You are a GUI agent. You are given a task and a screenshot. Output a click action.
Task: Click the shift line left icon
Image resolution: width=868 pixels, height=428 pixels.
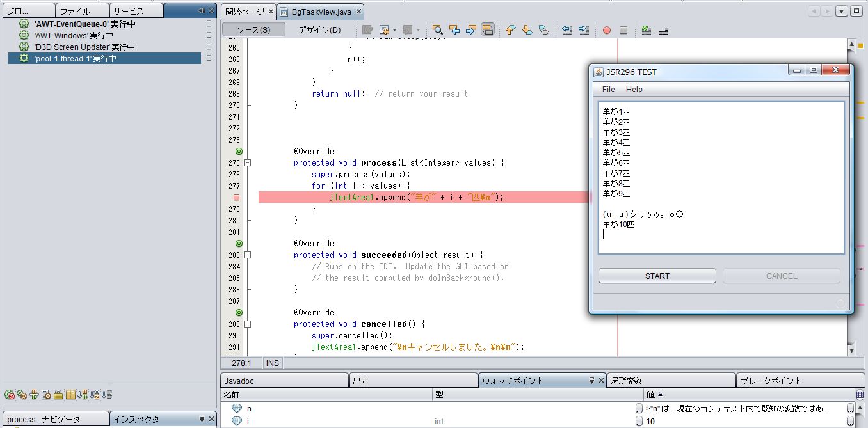coord(567,30)
